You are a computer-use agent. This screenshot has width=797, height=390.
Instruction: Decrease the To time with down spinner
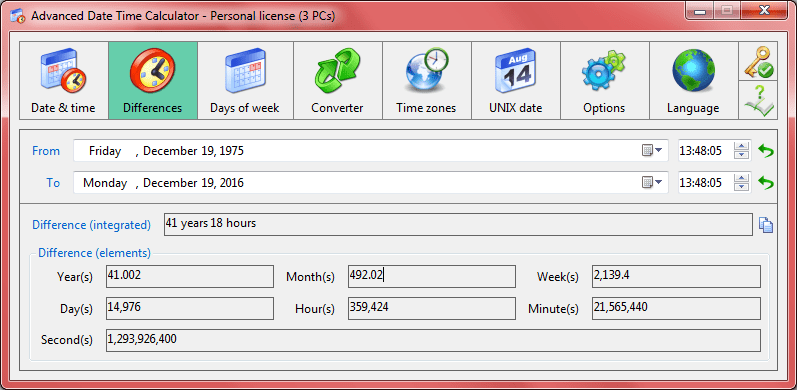(x=742, y=187)
